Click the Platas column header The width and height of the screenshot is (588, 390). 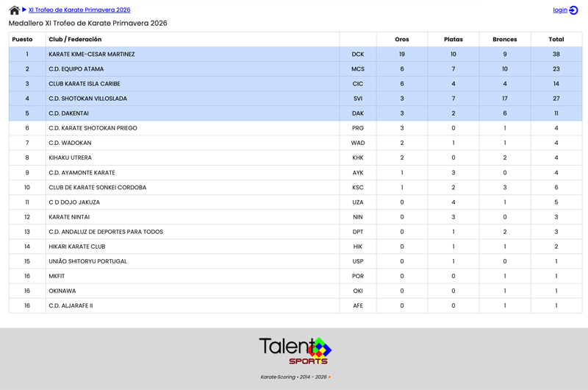[x=453, y=40]
